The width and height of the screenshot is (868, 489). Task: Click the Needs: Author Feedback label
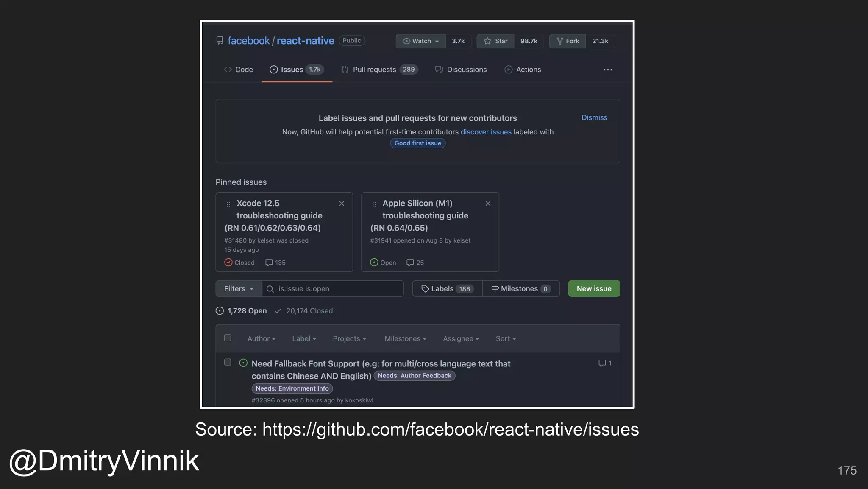[x=414, y=376]
